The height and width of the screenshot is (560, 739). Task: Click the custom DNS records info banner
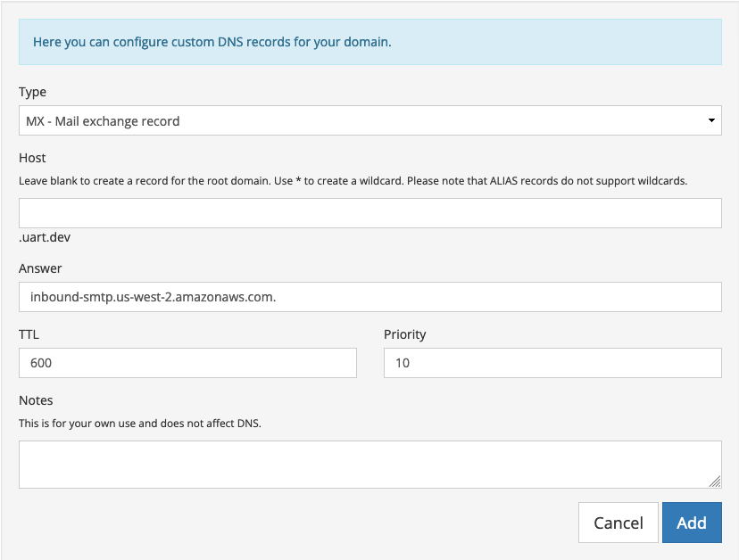coord(369,42)
